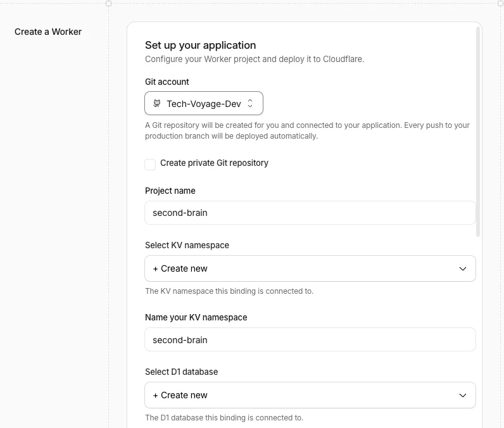Click the Project name input field
Screen dimensions: 504x428
pyautogui.click(x=310, y=213)
